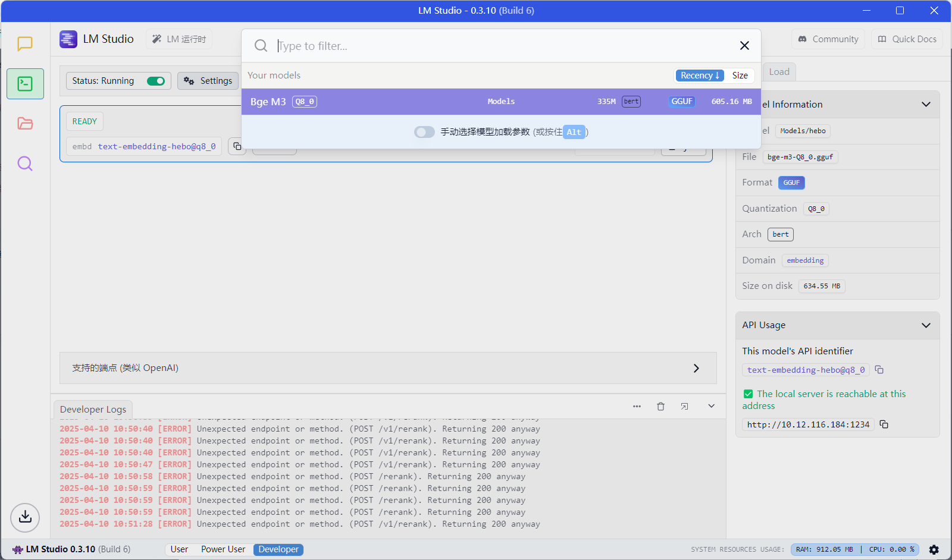Collapse the Developer Logs panel chevron

click(x=711, y=407)
